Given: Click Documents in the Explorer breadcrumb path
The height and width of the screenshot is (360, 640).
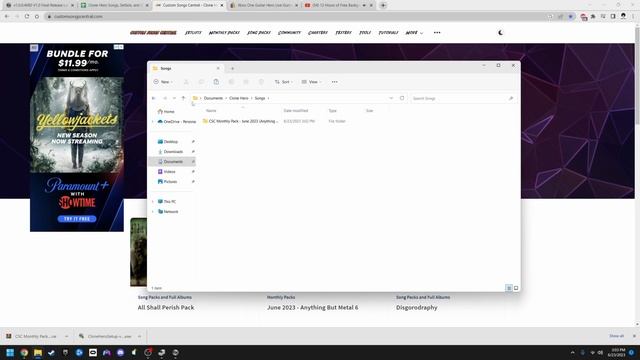Looking at the screenshot, I should click(213, 98).
